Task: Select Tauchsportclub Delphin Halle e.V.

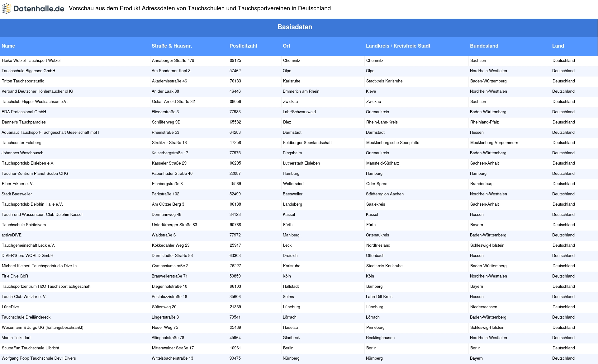Action: [x=32, y=204]
